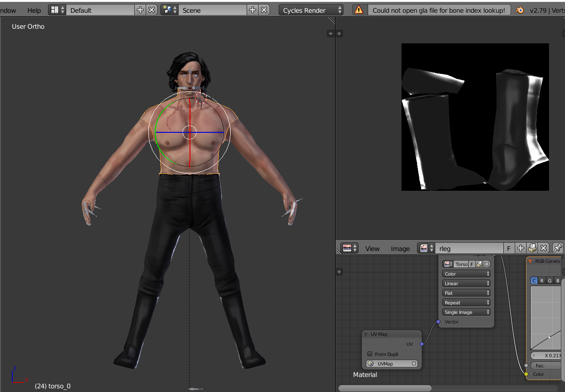Unlink the Torso image in node
The height and width of the screenshot is (392, 565).
pyautogui.click(x=487, y=264)
